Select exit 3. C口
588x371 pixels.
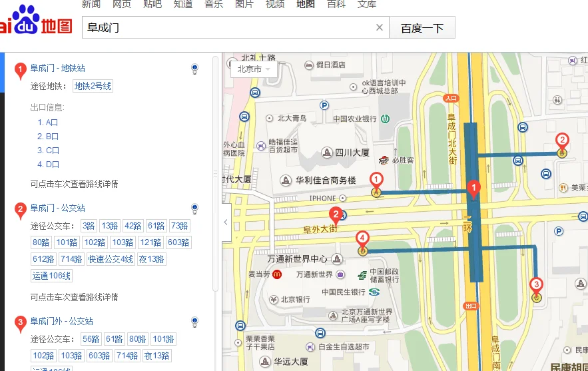click(x=48, y=150)
